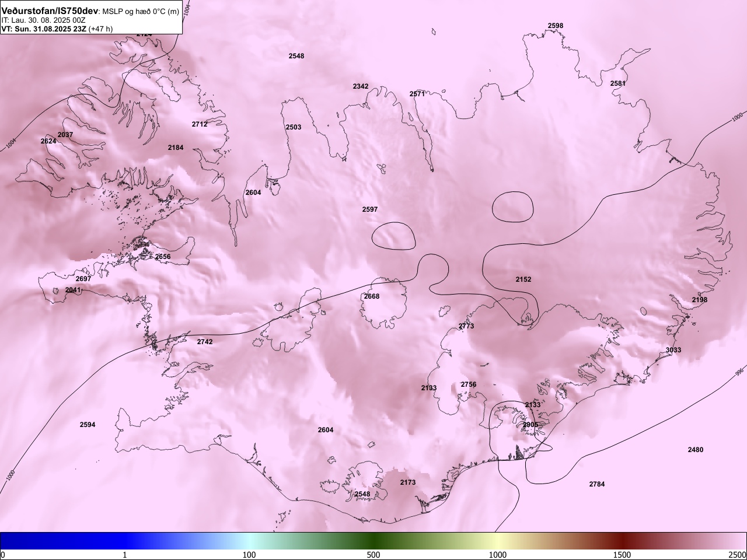Click the colorbar tick label 100
The width and height of the screenshot is (747, 560).
coord(249,554)
